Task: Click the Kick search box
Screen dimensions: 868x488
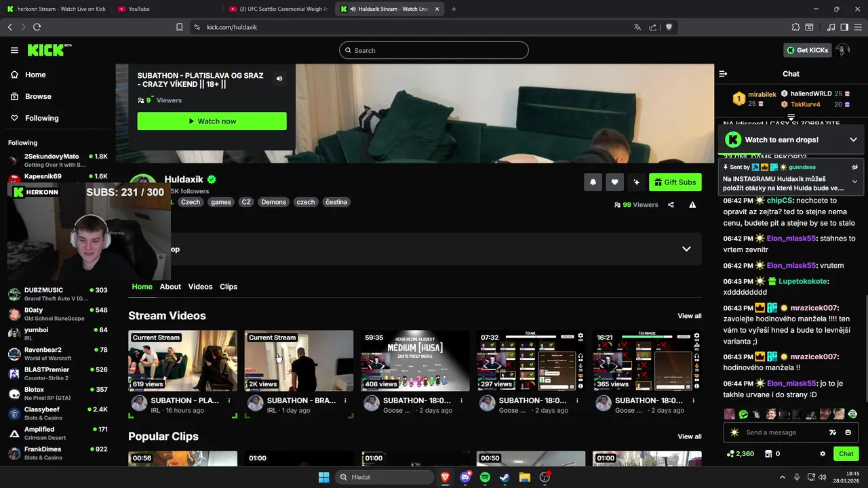Action: (x=434, y=50)
